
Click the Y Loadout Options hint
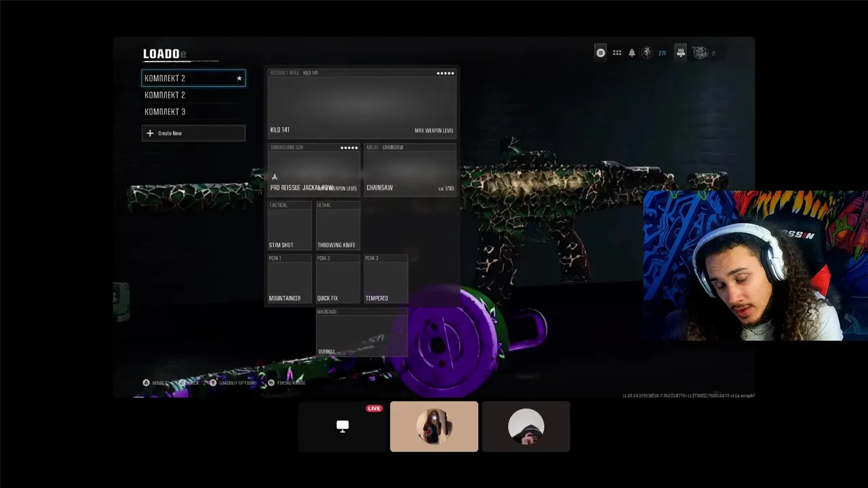click(233, 383)
